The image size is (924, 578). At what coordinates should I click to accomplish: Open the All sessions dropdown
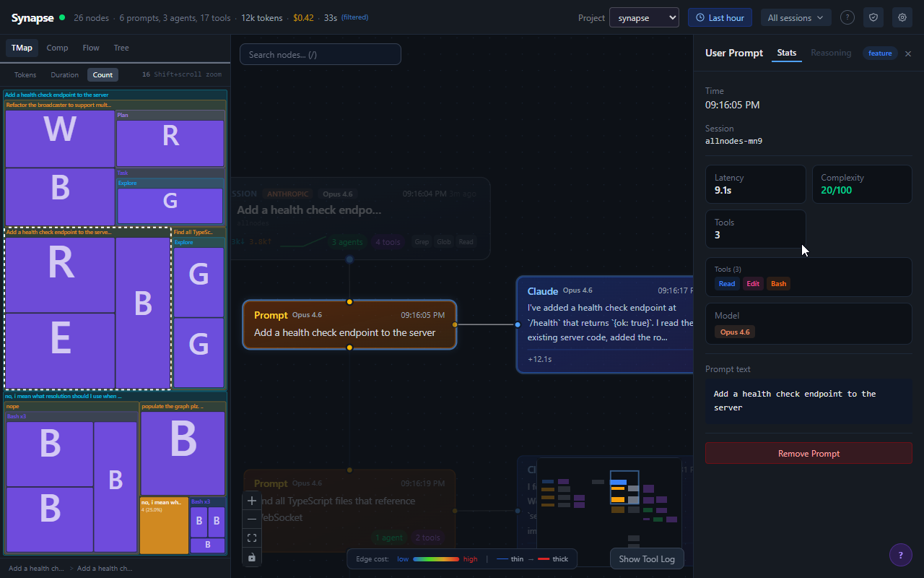point(796,17)
